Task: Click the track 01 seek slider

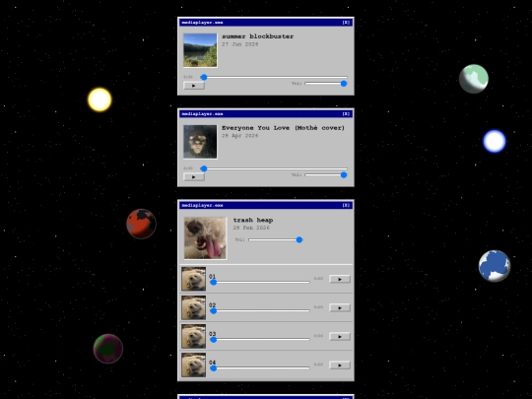Action: [260, 283]
